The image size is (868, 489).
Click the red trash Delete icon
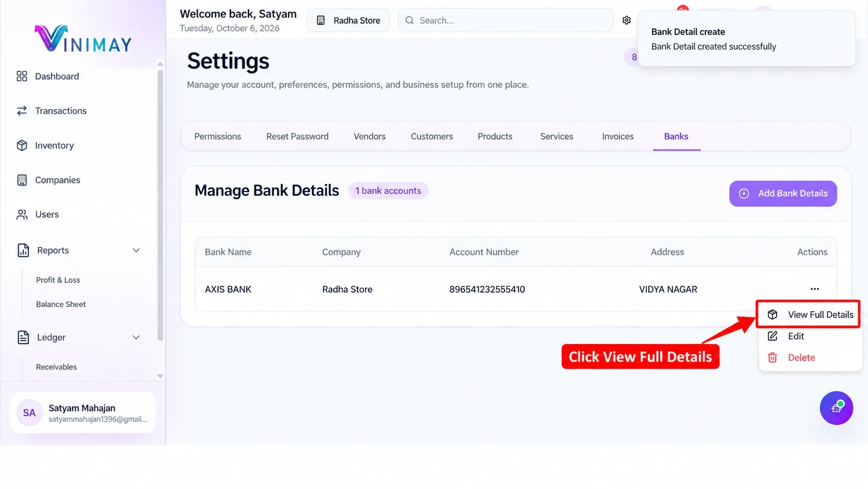pyautogui.click(x=772, y=358)
